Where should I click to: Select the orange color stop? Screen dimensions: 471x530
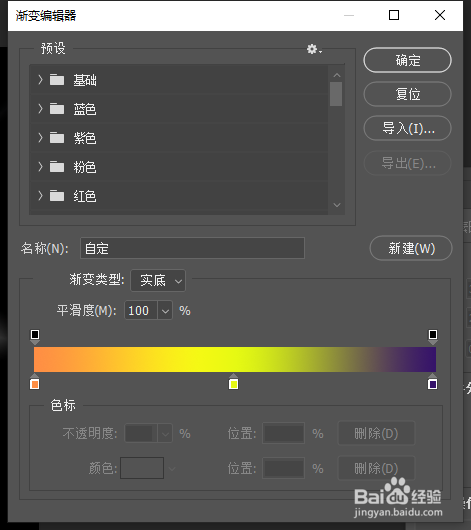(34, 382)
